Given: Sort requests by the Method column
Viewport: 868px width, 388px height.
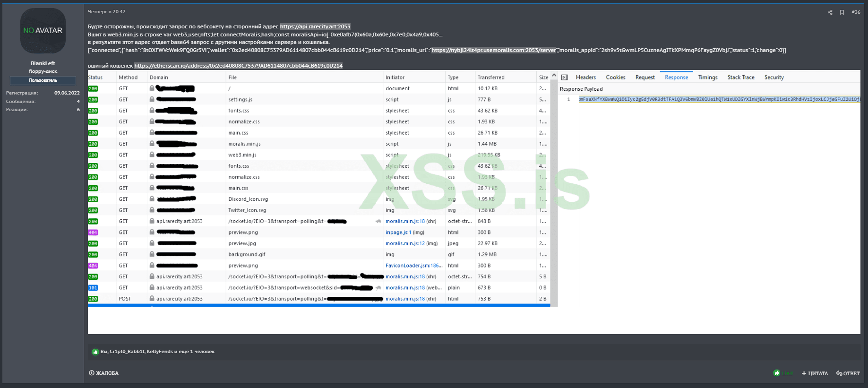Looking at the screenshot, I should [128, 78].
